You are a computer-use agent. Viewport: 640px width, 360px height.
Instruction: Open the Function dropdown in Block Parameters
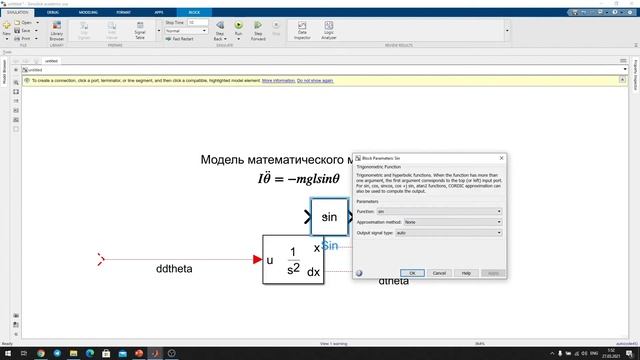pyautogui.click(x=439, y=211)
